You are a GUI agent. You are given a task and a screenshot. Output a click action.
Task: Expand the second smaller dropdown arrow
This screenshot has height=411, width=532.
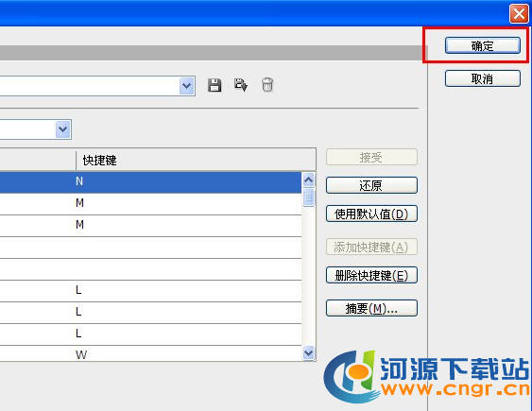[63, 129]
